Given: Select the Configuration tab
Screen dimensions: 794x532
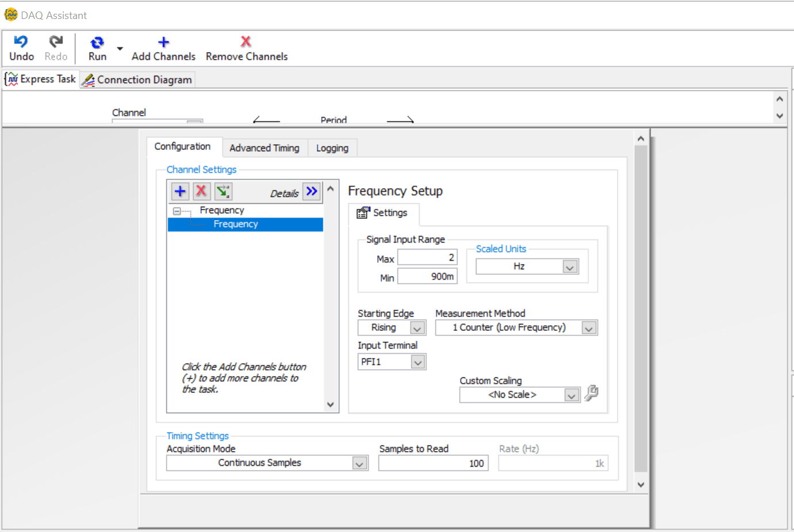Looking at the screenshot, I should (183, 147).
